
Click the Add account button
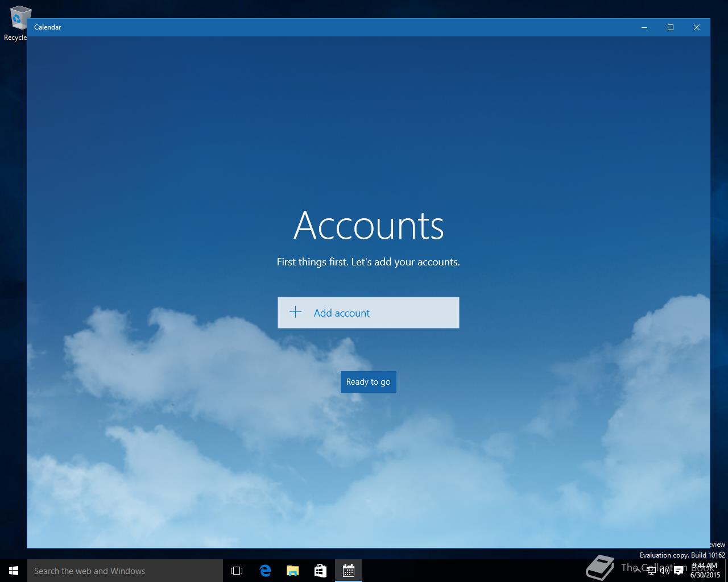pos(368,313)
